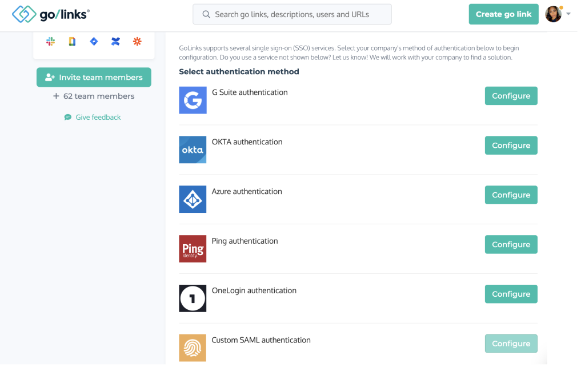Click the G Suite authentication logo
The image size is (585, 392).
click(x=193, y=100)
